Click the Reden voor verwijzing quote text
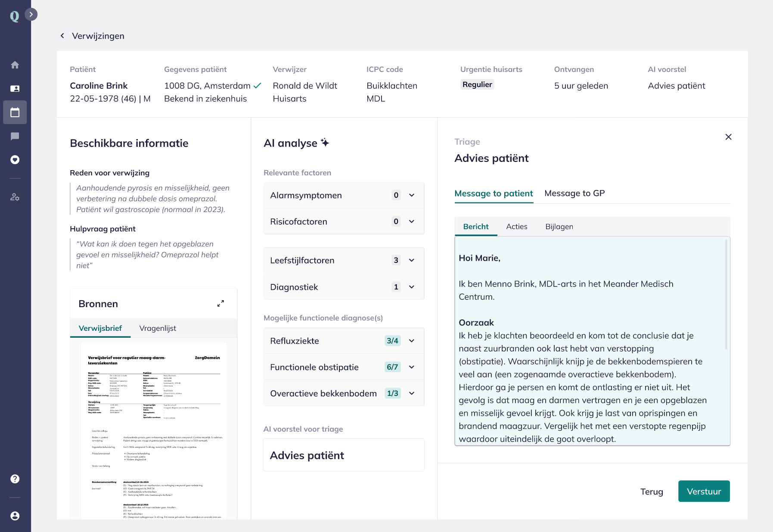The width and height of the screenshot is (773, 532). click(153, 199)
